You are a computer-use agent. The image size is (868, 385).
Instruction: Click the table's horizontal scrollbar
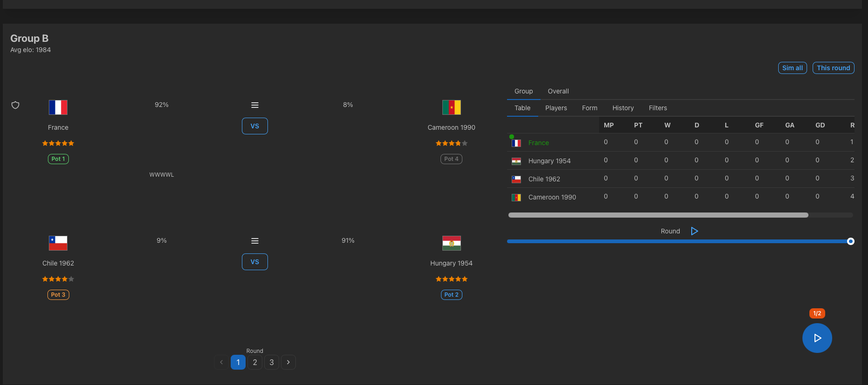coord(658,215)
